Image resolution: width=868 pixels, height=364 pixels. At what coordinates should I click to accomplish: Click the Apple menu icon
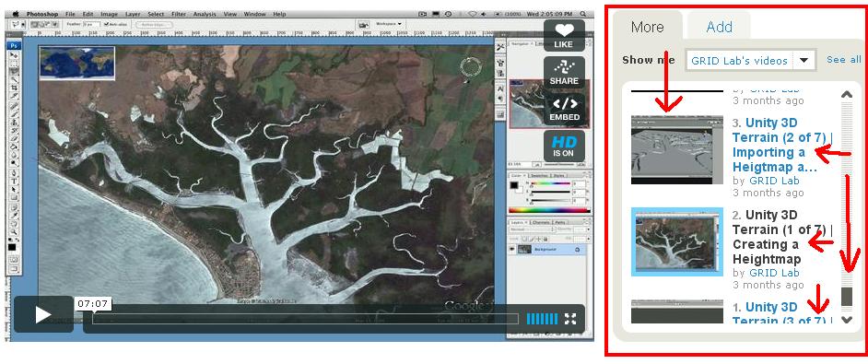click(15, 14)
